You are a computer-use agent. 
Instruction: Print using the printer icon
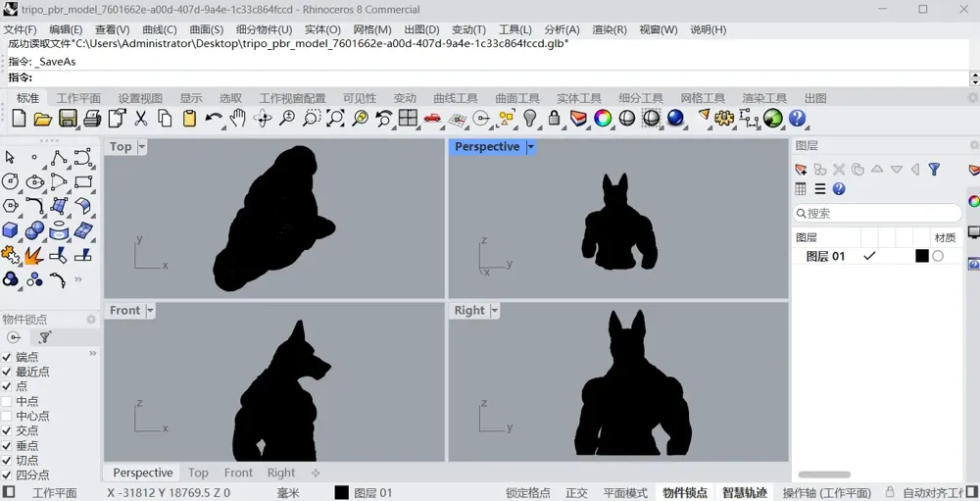point(92,118)
